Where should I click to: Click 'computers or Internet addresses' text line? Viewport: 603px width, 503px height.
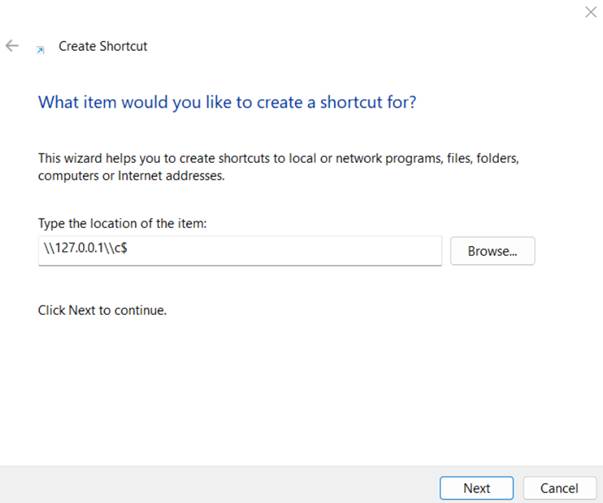[x=131, y=175]
